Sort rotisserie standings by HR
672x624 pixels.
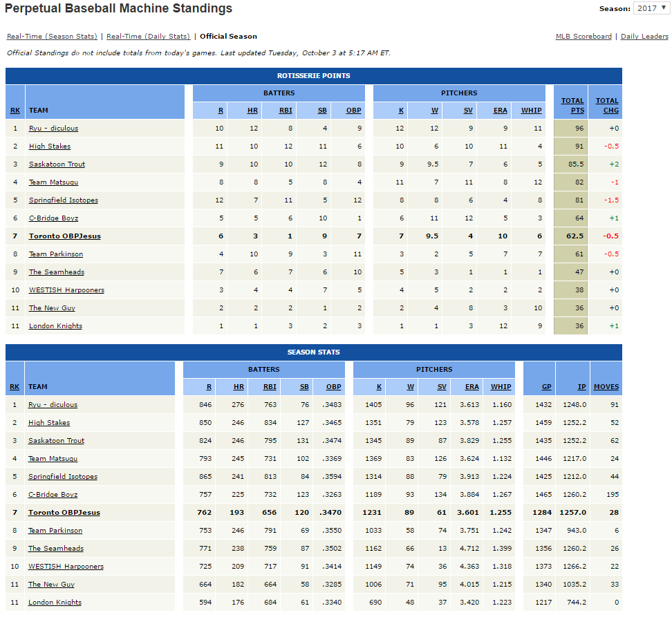(252, 110)
